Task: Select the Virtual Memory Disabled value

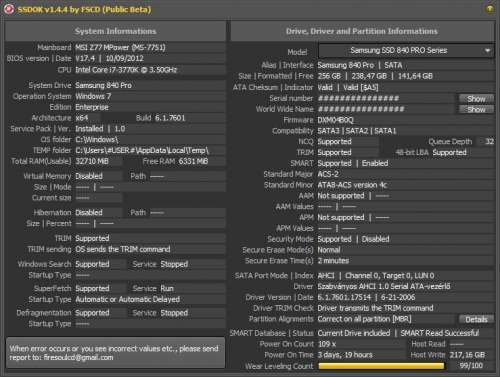Action: click(89, 176)
